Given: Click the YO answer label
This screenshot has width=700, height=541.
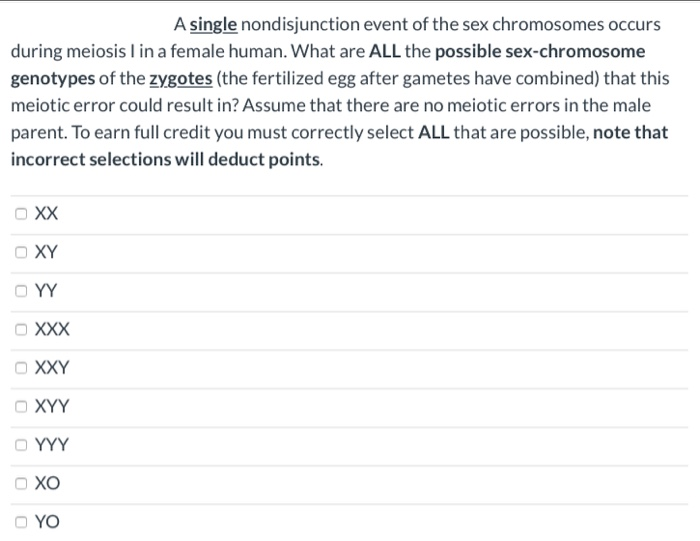Looking at the screenshot, I should [x=47, y=522].
